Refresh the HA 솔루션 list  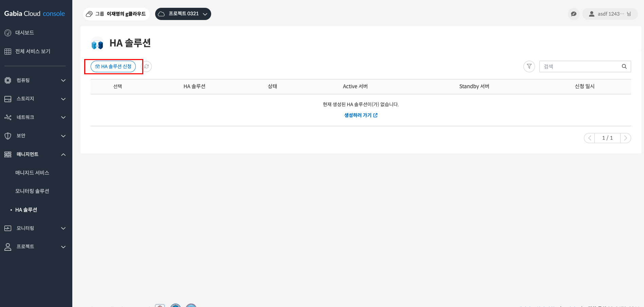click(146, 66)
